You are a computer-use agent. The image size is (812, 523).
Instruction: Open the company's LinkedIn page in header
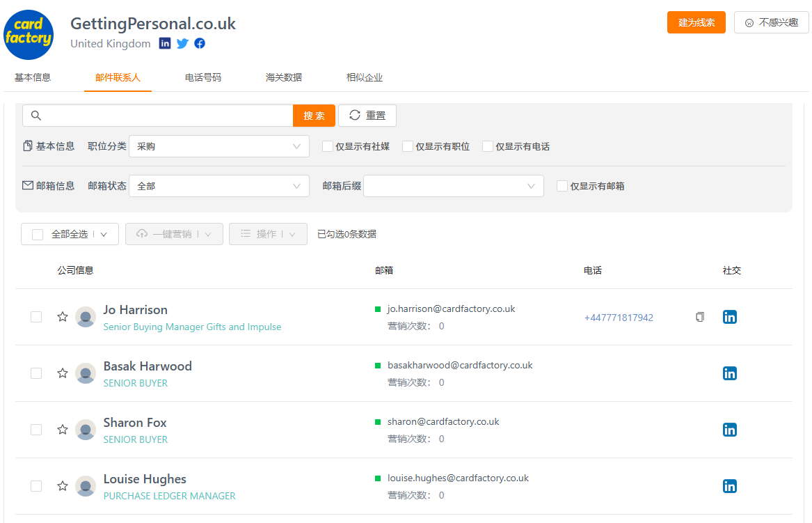coord(165,44)
